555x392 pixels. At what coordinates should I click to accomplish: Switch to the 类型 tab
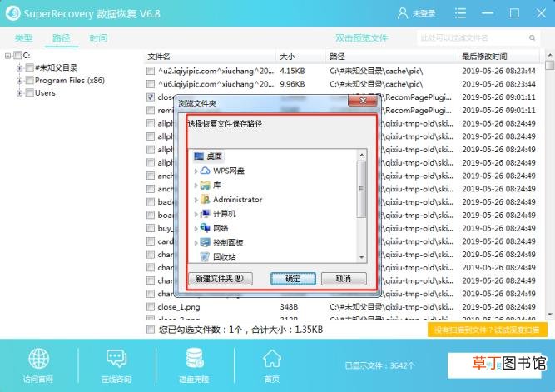[24, 38]
